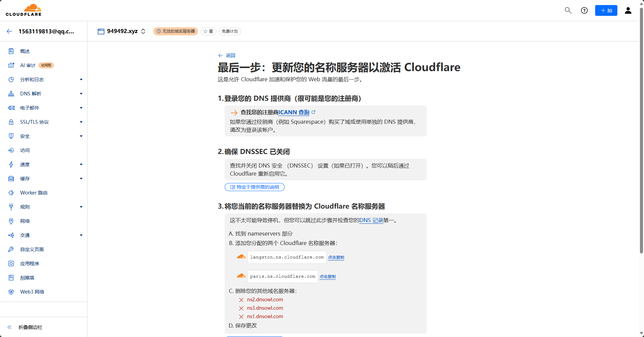Select the paris.ns.cloudflare.com nameserver field

coord(283,276)
